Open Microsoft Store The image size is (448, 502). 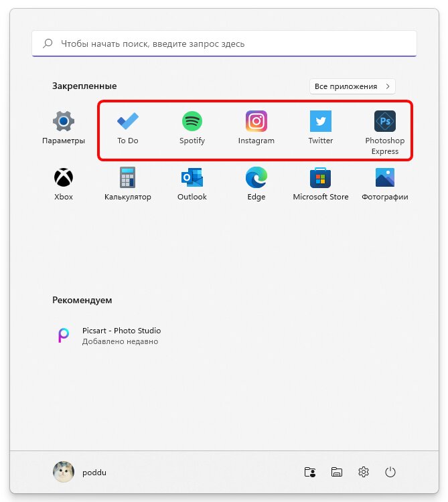pos(321,184)
